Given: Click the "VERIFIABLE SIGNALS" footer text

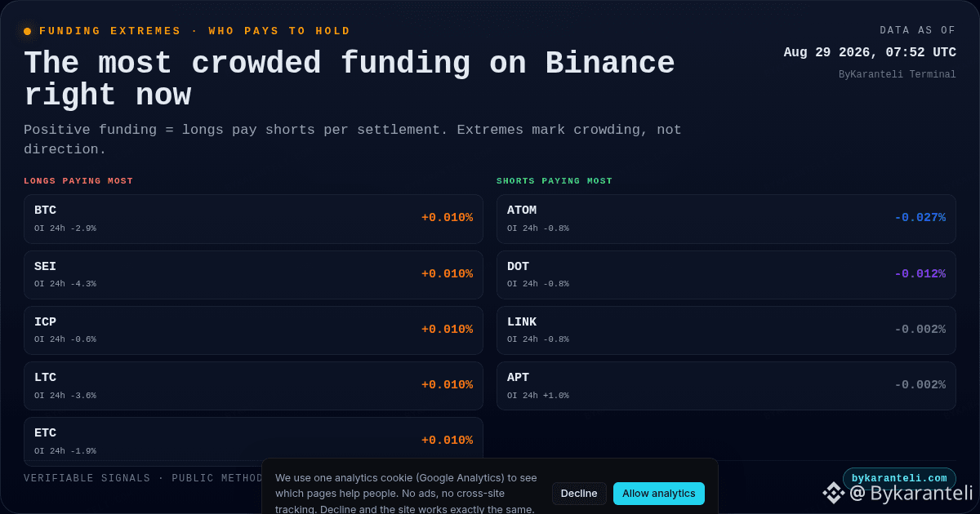Looking at the screenshot, I should click(87, 479).
